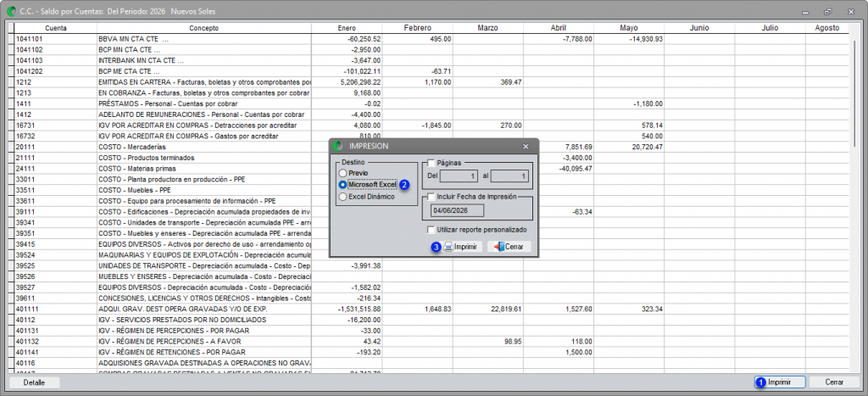Select account cell 1213
The width and height of the screenshot is (868, 396).
(x=56, y=93)
